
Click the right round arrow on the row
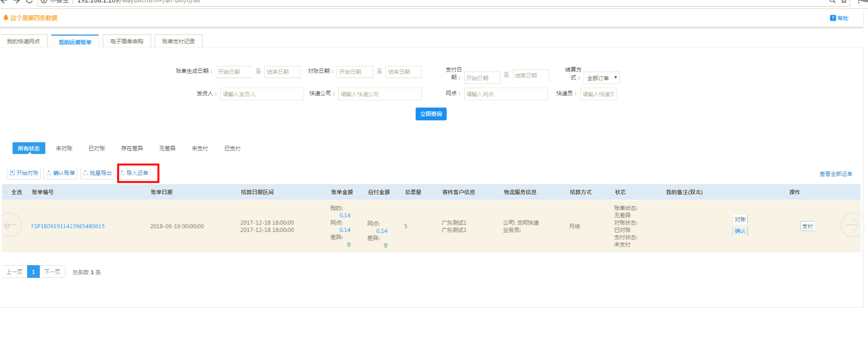pyautogui.click(x=851, y=225)
